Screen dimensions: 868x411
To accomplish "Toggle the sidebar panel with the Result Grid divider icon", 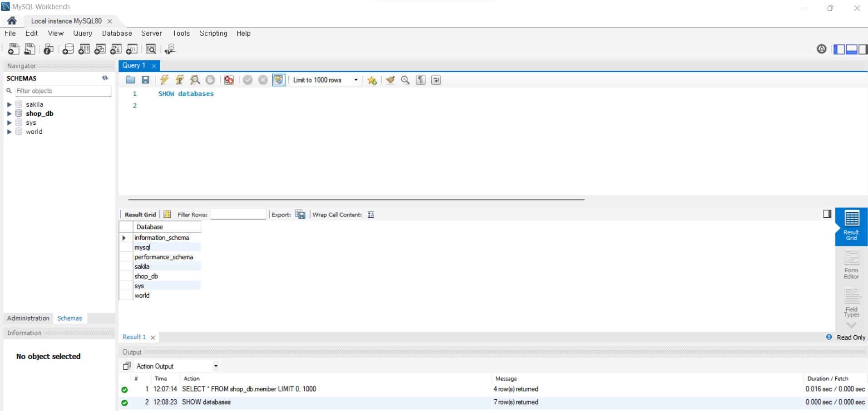I will (827, 214).
